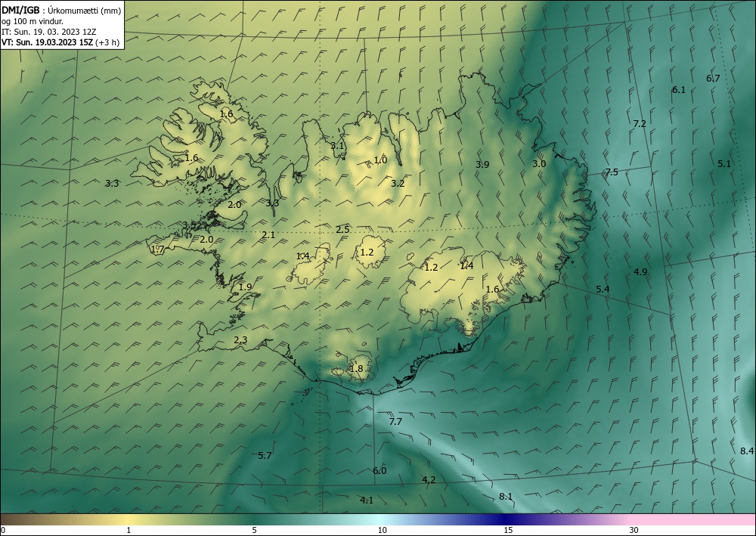Click the 4.1 value label

click(x=367, y=500)
